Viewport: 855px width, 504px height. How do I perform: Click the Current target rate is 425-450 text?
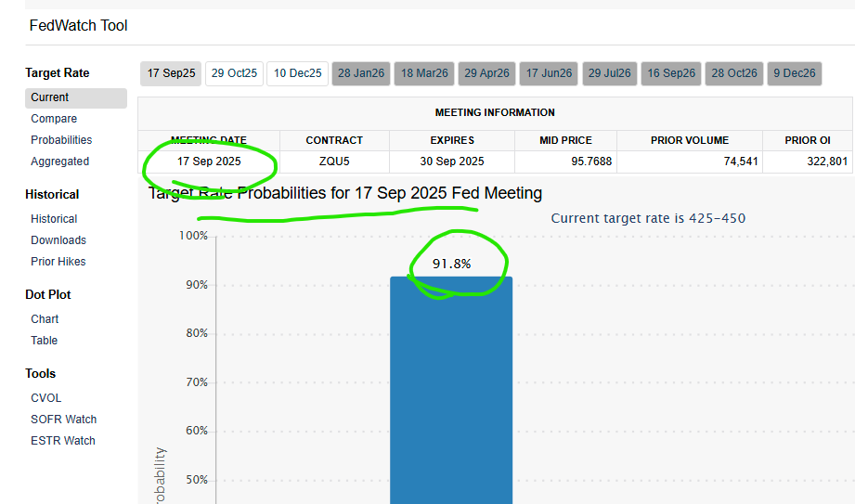point(648,218)
